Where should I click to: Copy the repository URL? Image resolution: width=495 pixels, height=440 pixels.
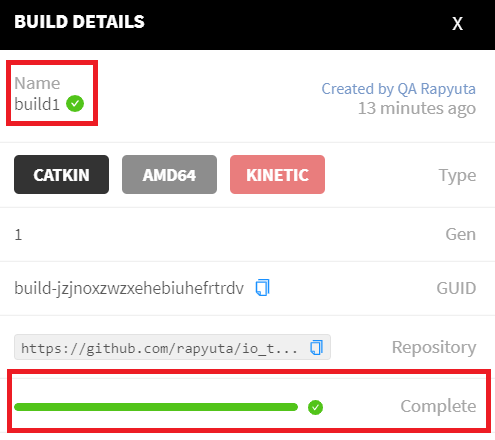(316, 348)
